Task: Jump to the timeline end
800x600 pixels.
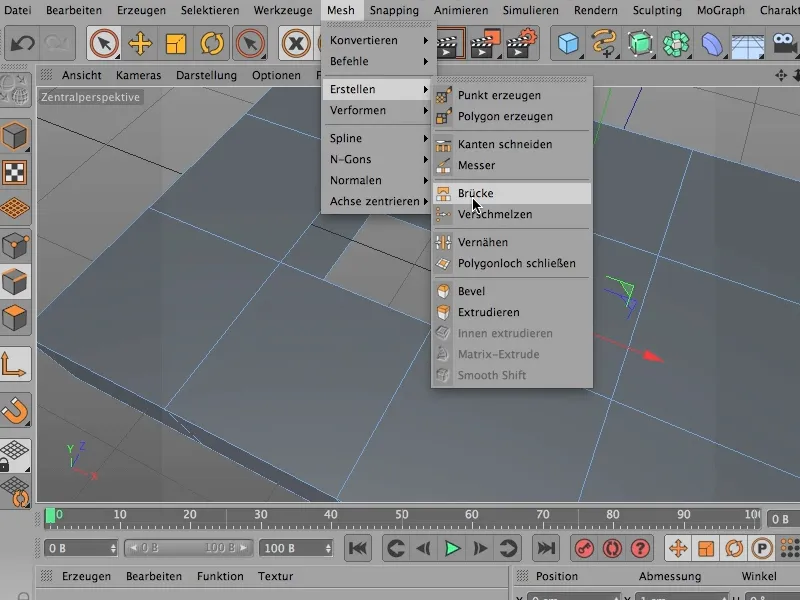Action: coord(546,548)
